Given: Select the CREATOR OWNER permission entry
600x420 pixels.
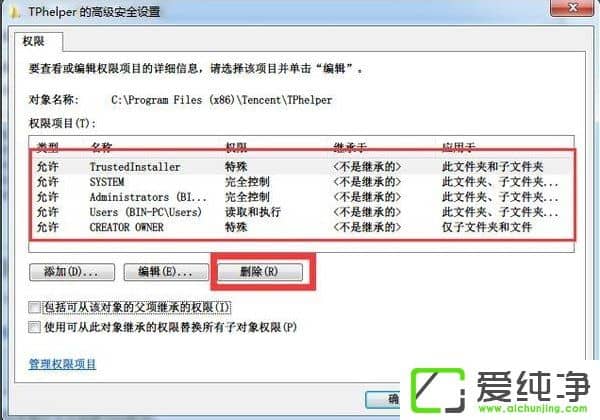Looking at the screenshot, I should (x=302, y=227).
